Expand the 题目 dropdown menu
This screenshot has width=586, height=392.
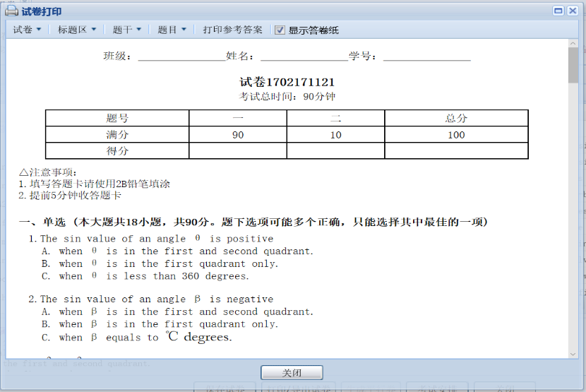click(172, 30)
